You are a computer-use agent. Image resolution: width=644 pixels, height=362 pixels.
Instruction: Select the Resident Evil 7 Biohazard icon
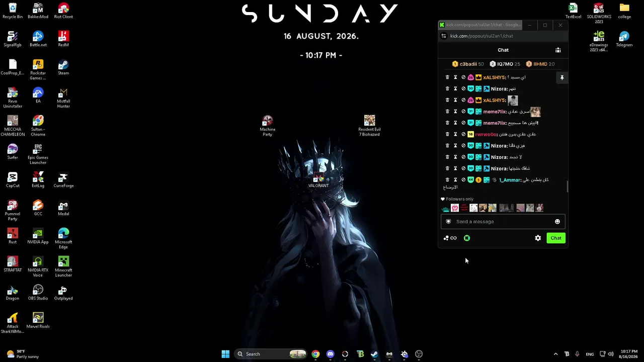coord(370,126)
